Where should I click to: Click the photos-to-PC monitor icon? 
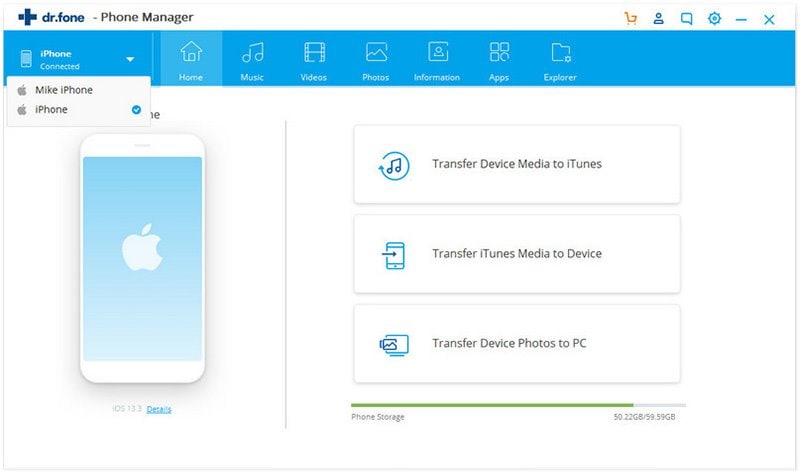[393, 345]
